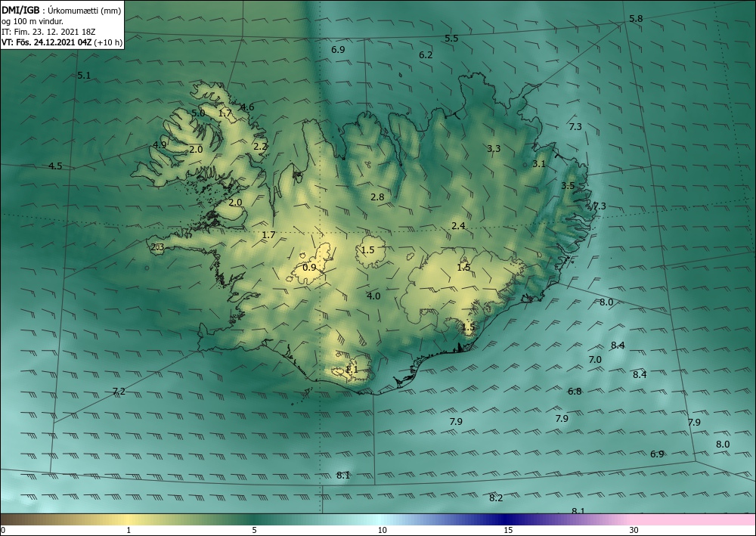Select the 'og 100 m vindur.' caption line

(33, 21)
